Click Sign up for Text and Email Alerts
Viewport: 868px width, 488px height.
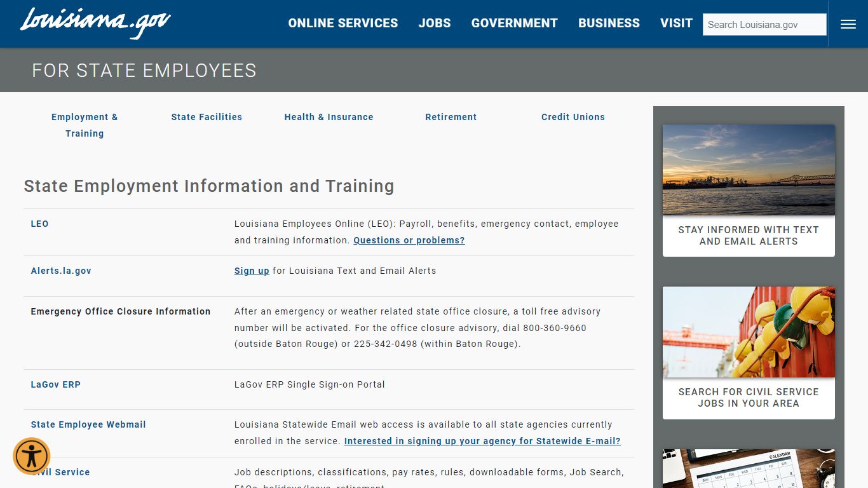tap(252, 271)
